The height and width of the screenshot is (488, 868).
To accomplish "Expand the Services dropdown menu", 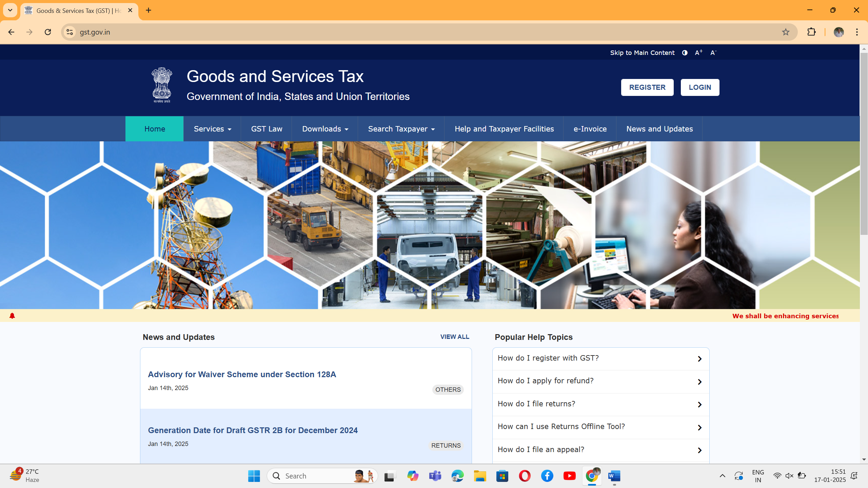I will pyautogui.click(x=212, y=129).
